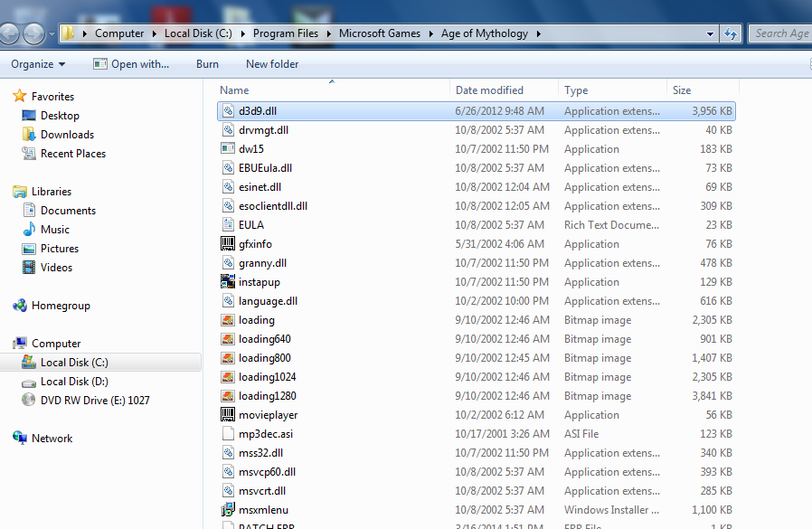Sort by the Type column header
Viewport: 812px width, 529px height.
(613, 90)
